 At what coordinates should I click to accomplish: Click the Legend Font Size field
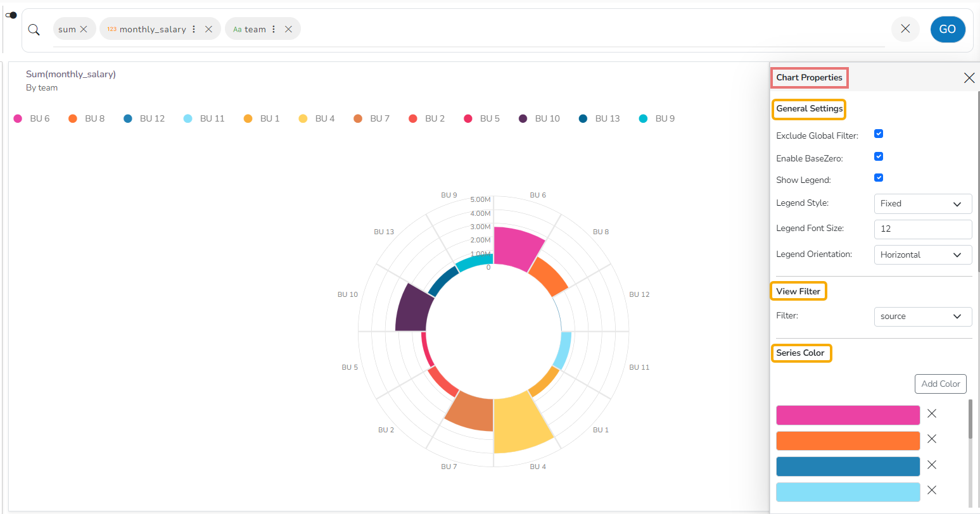[922, 229]
